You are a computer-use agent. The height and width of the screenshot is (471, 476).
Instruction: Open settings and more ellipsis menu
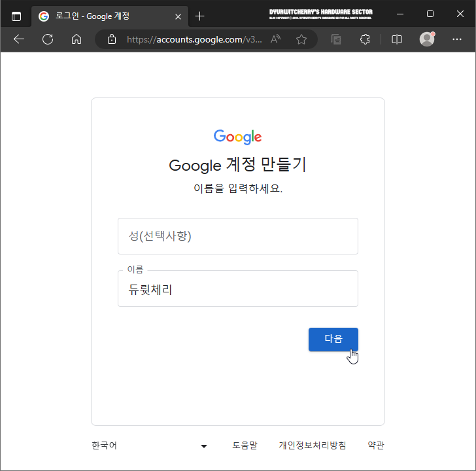click(456, 39)
